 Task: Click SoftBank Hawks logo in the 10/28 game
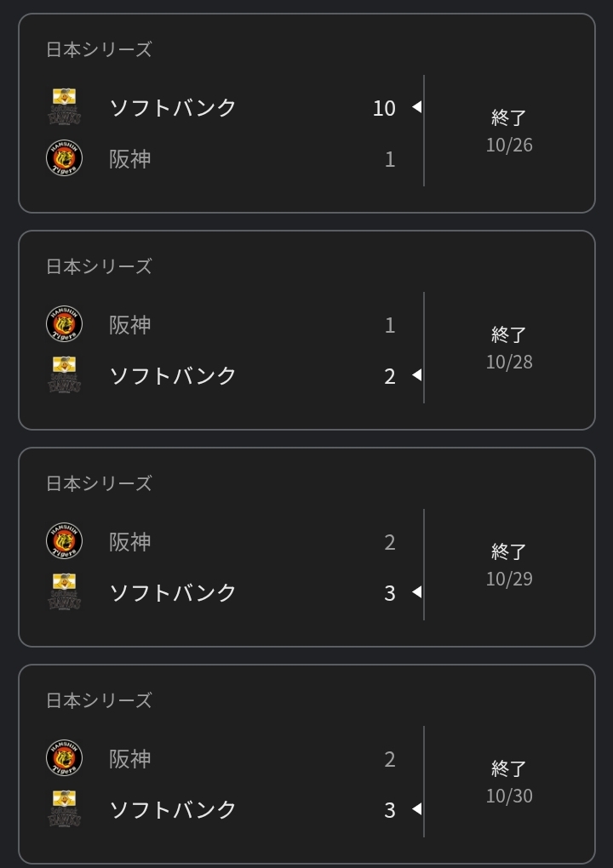[64, 375]
